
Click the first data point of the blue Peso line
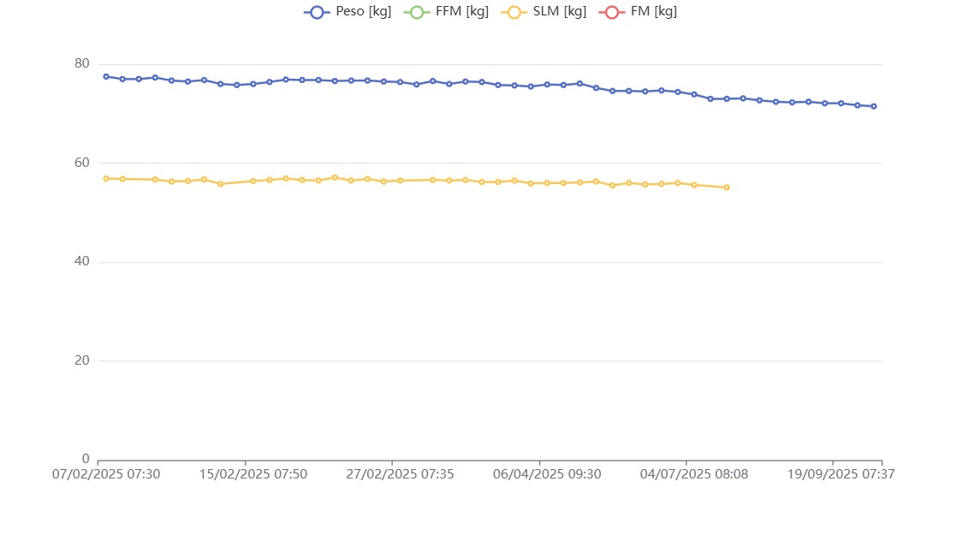tap(106, 76)
